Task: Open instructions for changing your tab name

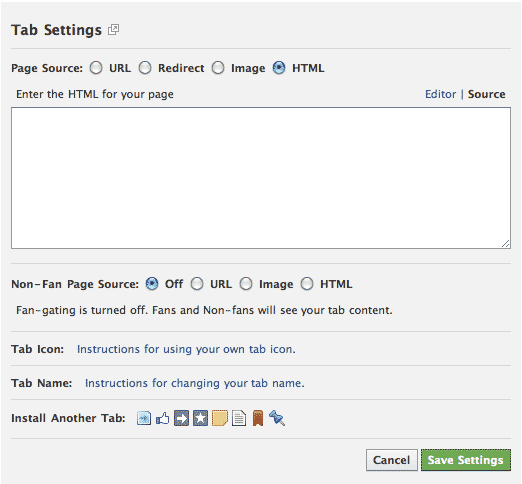Action: pos(195,383)
